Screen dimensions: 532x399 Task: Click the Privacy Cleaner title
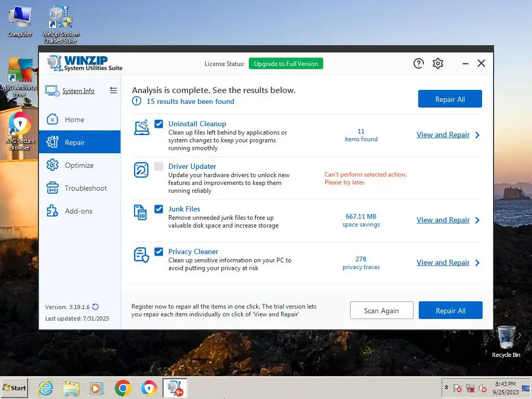pyautogui.click(x=193, y=251)
